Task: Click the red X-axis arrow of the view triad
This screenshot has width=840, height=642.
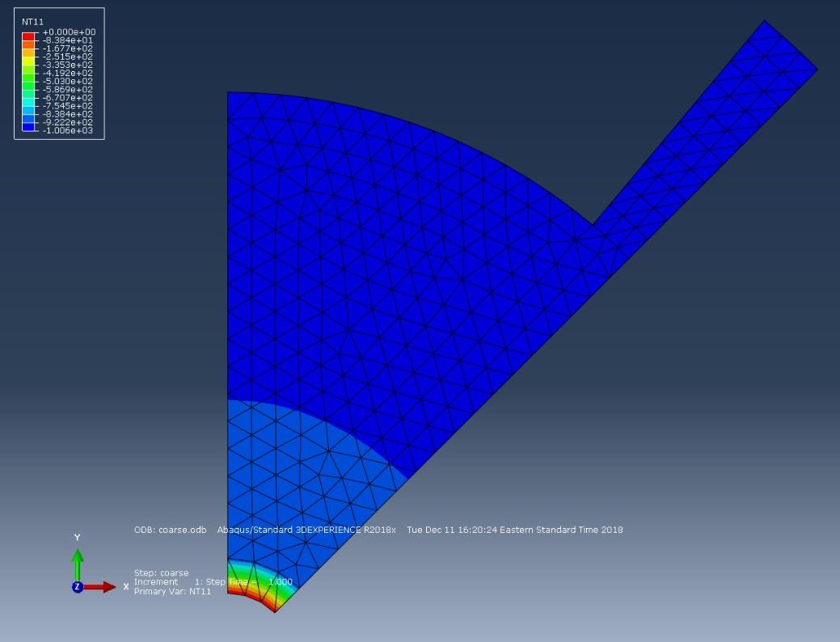Action: [x=97, y=585]
